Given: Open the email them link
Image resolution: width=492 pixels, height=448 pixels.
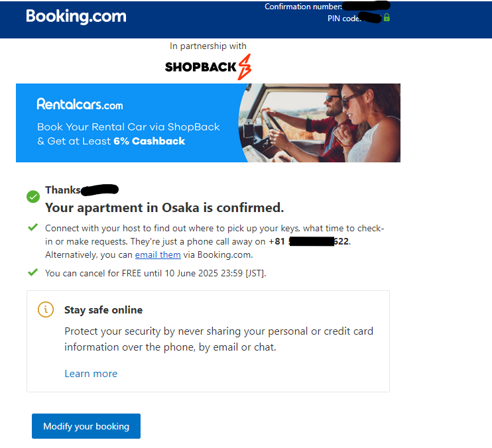Looking at the screenshot, I should (x=158, y=255).
